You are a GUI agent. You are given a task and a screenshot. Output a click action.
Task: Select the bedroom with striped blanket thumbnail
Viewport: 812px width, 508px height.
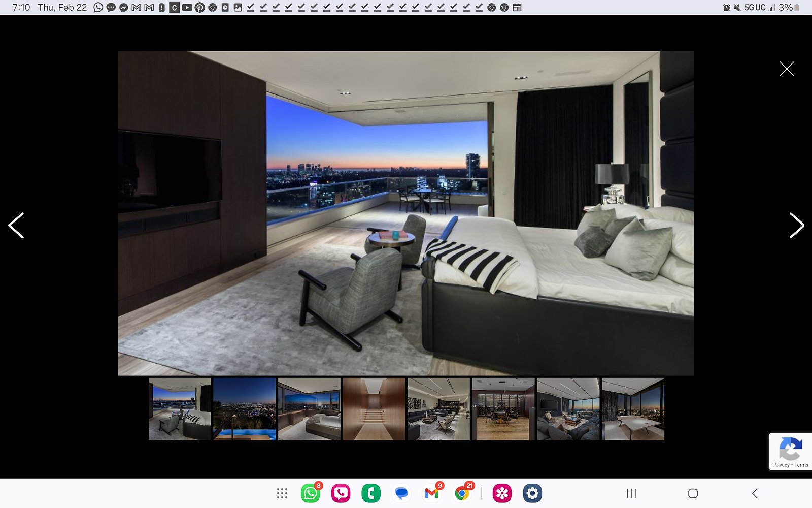click(180, 409)
